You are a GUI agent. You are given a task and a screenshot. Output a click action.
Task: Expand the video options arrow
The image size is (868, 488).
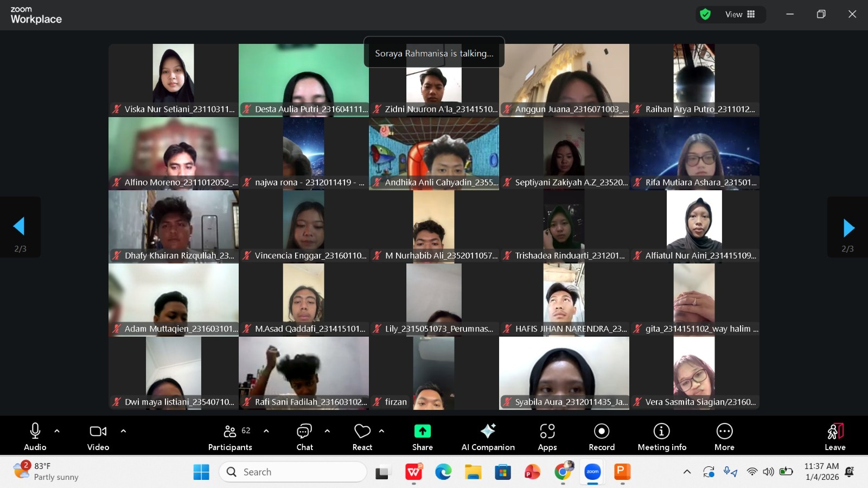click(123, 431)
